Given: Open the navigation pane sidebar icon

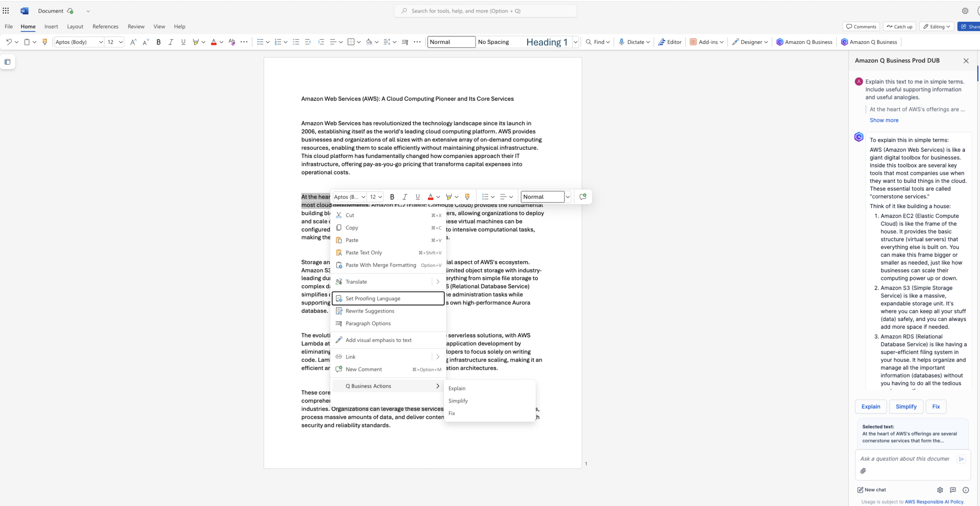Looking at the screenshot, I should (x=8, y=62).
